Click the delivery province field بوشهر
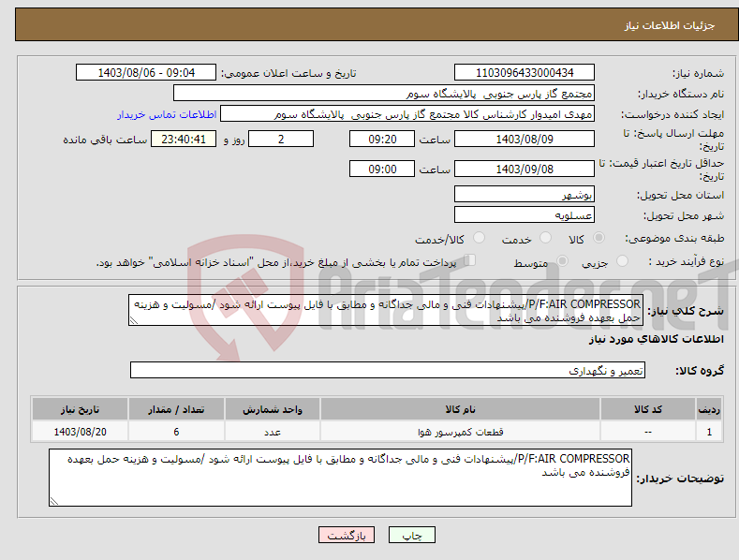This screenshot has height=560, width=739. pos(525,194)
